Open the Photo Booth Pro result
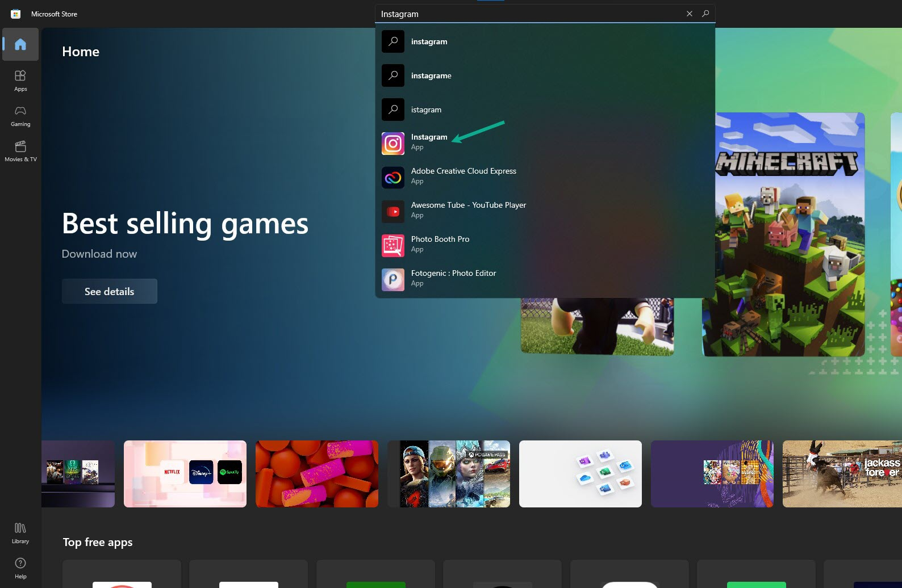 (x=545, y=246)
